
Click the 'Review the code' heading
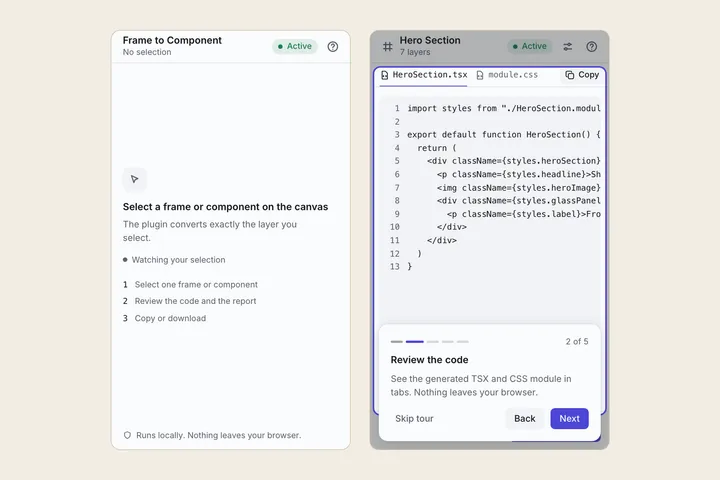coord(429,360)
